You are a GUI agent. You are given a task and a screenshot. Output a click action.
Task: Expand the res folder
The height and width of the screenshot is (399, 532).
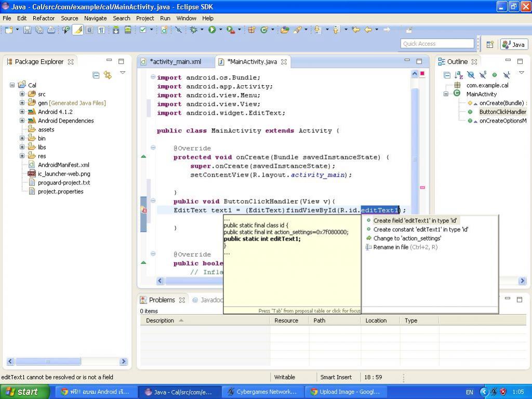pyautogui.click(x=22, y=156)
